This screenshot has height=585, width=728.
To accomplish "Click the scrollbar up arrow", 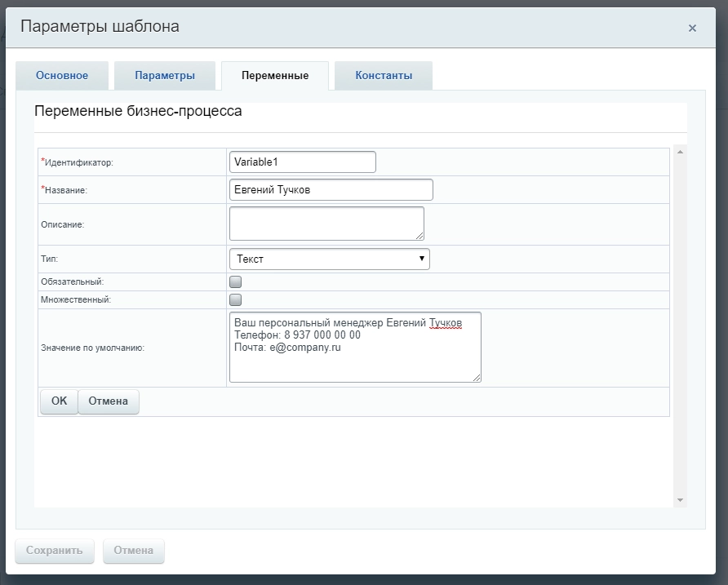I will [680, 152].
